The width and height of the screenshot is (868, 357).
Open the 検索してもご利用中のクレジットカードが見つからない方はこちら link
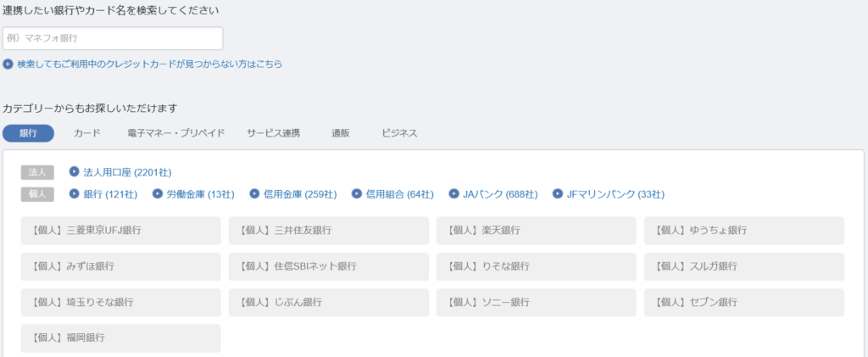149,64
